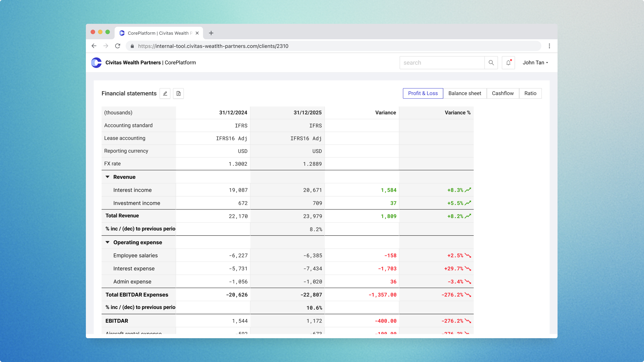Click the browser back navigation button
The height and width of the screenshot is (362, 644).
pos(94,46)
